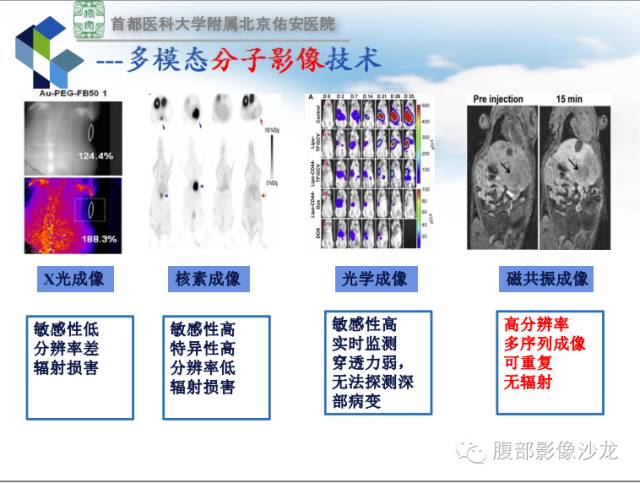This screenshot has width=640, height=483.
Task: Click the 188.3% value on heat map
Action: tap(99, 239)
